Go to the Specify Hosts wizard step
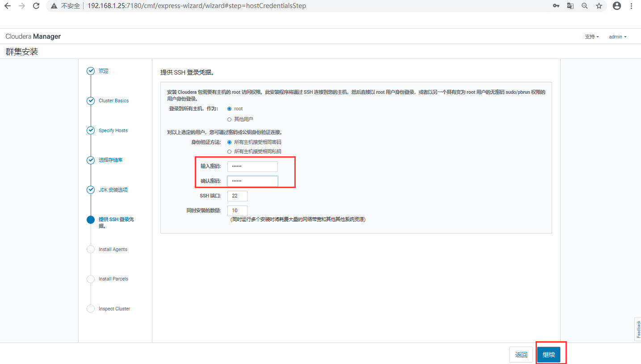Image resolution: width=641 pixels, height=364 pixels. tap(113, 130)
